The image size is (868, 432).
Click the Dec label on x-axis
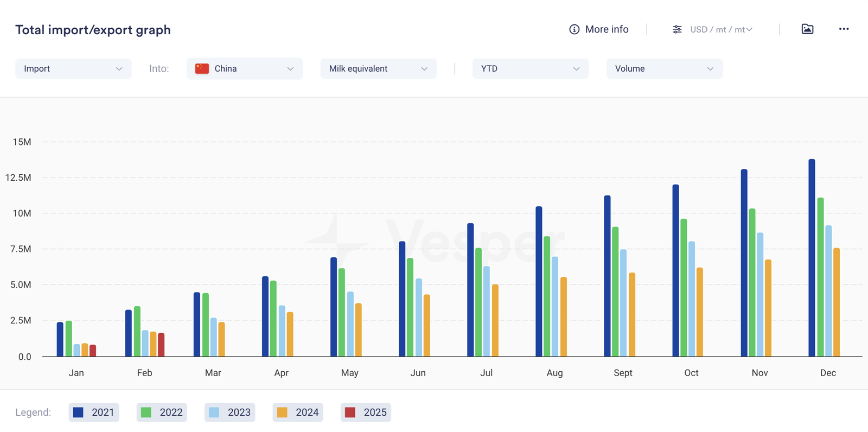828,373
